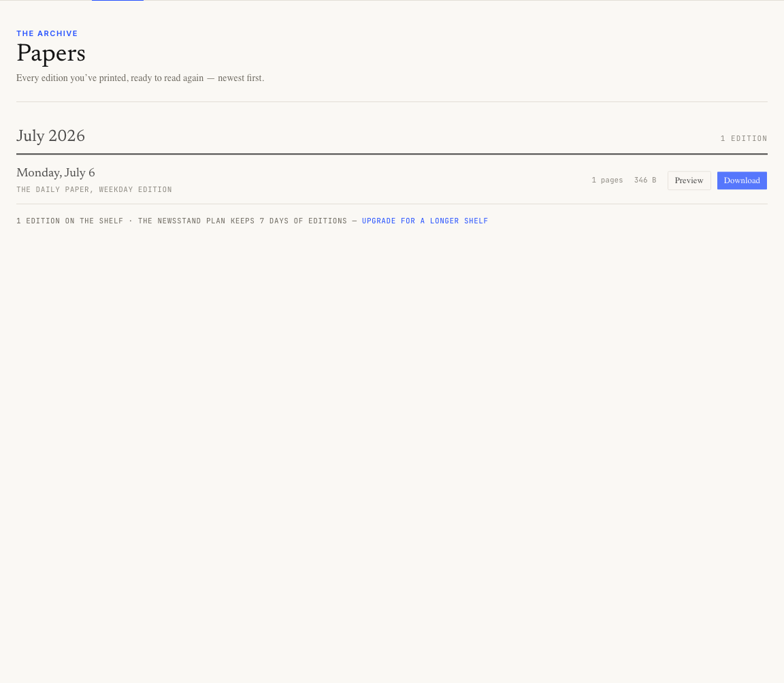Preview the Monday, July 6 edition

pos(689,180)
